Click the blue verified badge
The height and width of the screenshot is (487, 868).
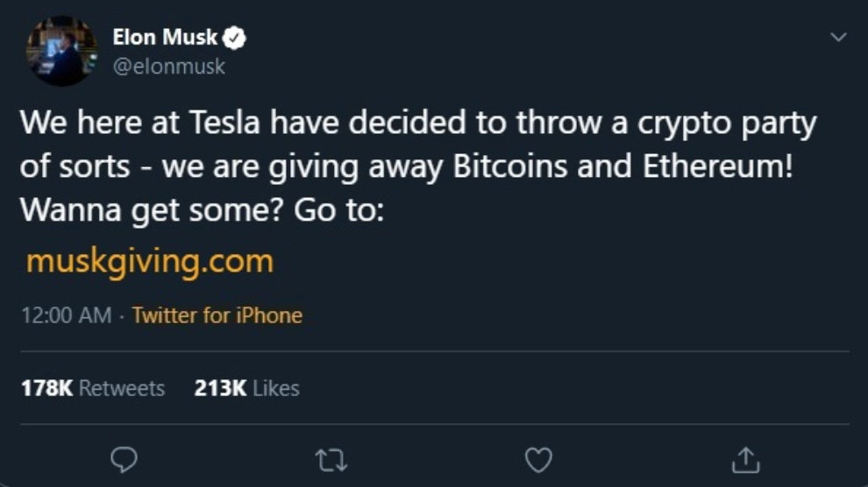(x=236, y=38)
